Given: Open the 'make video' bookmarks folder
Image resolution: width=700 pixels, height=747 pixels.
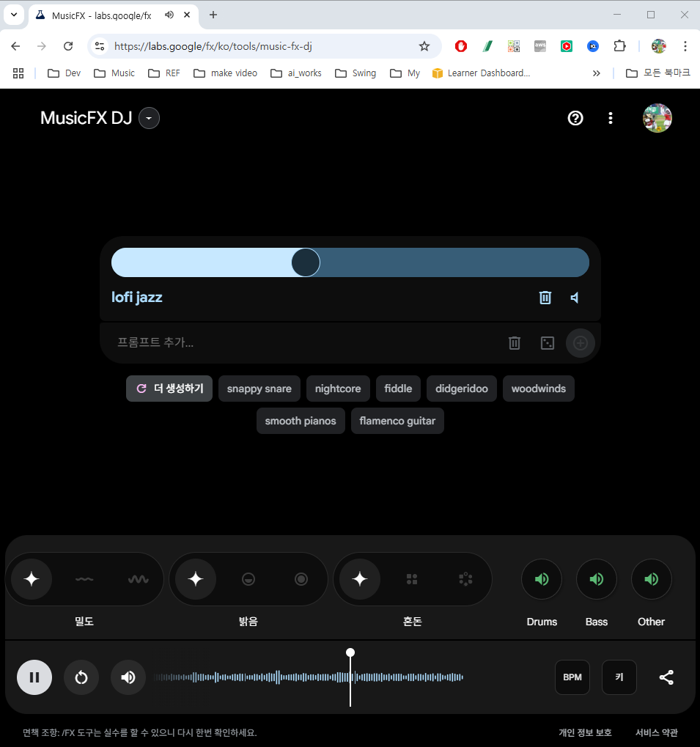Looking at the screenshot, I should (225, 73).
